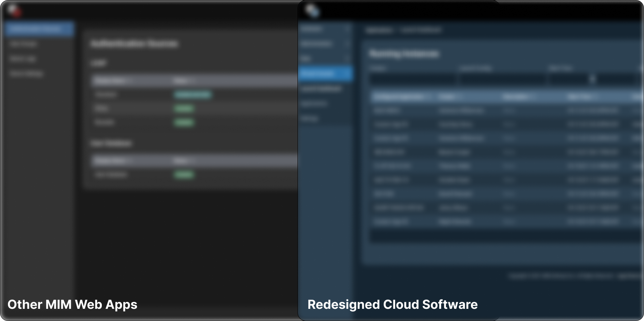Select the highlighted blue item in the right sidebar

pos(325,73)
